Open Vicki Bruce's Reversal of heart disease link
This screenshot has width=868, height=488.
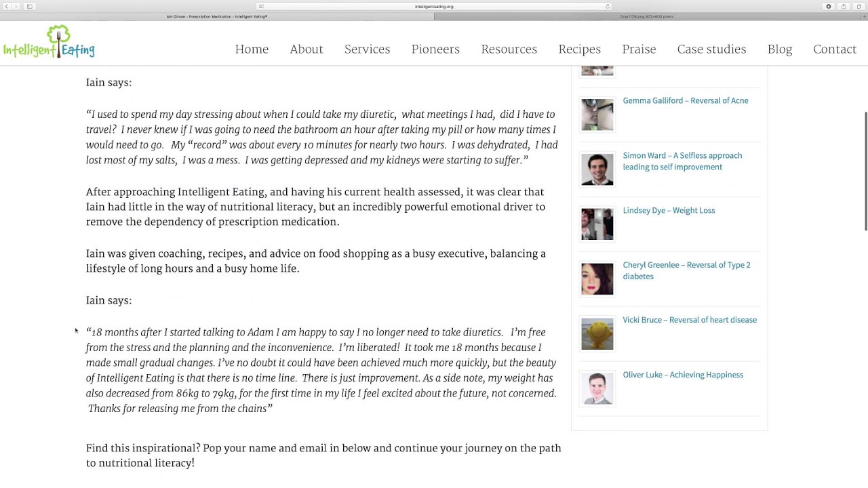(x=690, y=320)
